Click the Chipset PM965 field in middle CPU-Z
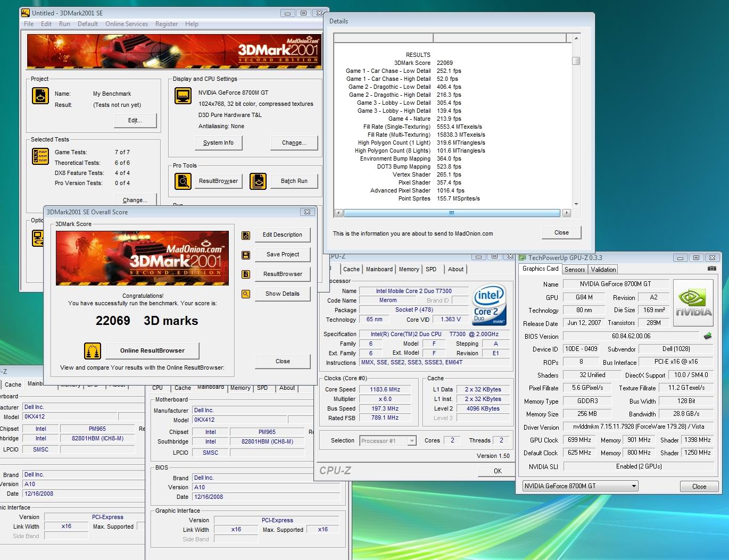 (x=267, y=432)
